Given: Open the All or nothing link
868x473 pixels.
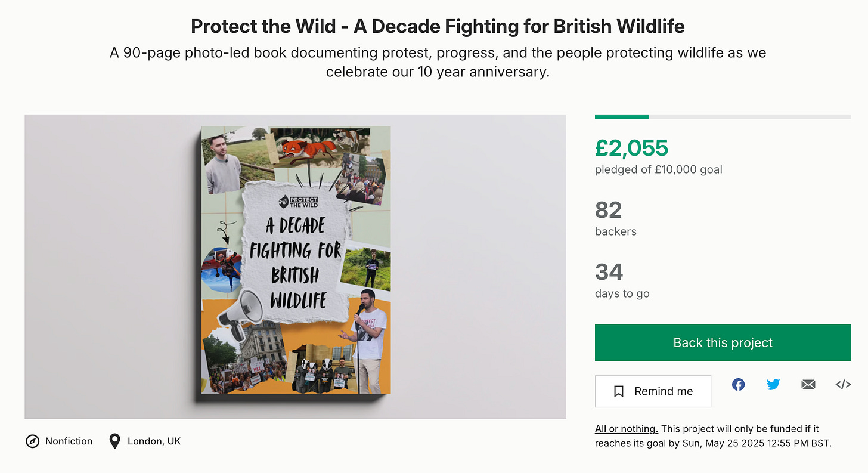Looking at the screenshot, I should 626,429.
